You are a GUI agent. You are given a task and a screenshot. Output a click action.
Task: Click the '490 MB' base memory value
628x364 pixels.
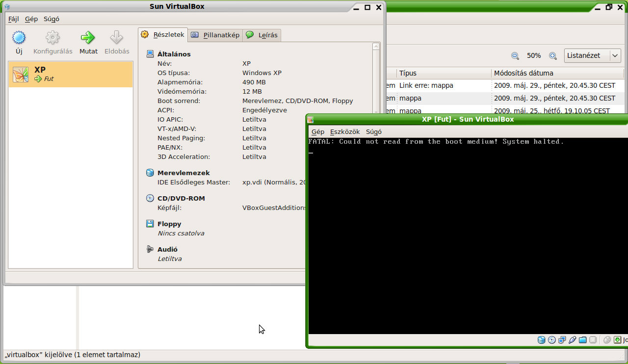254,82
